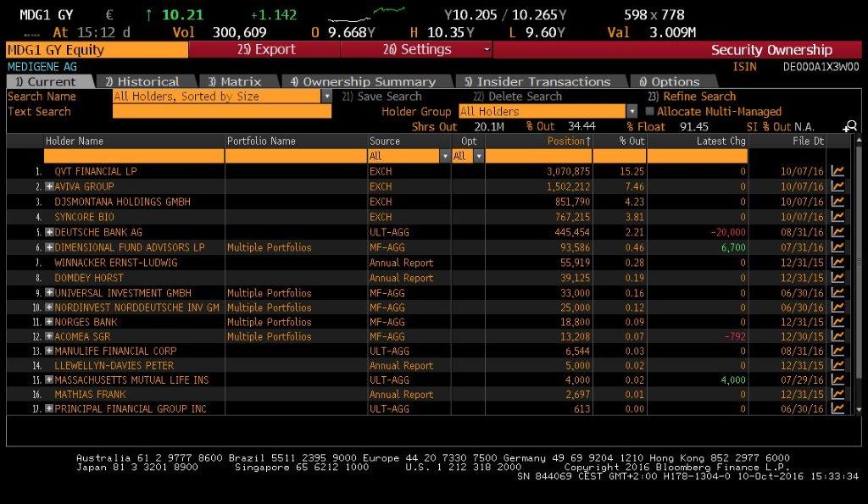868x504 pixels.
Task: Open chart icon for Deutsche Bank AG row
Action: pos(837,232)
